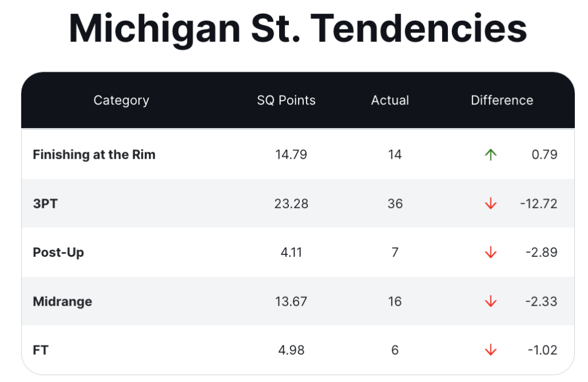Select the 3PT row label

45,204
